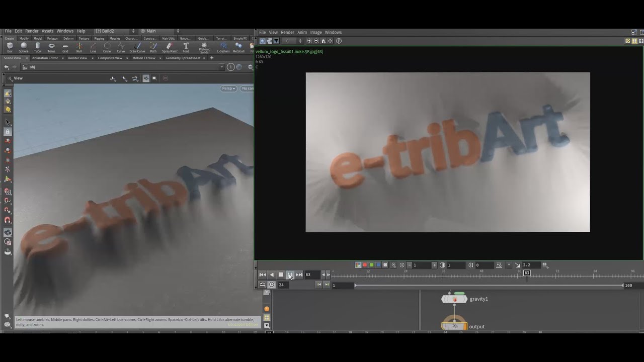Show MPlay image info
The width and height of the screenshot is (644, 362).
pyautogui.click(x=339, y=41)
